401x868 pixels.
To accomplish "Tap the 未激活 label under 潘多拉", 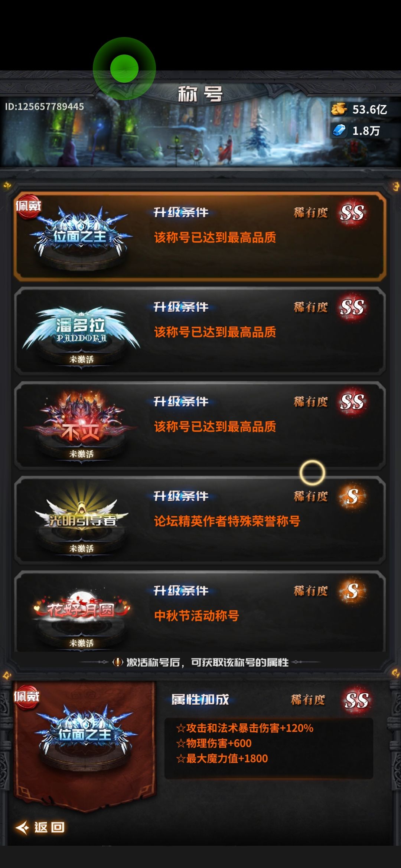I will (81, 359).
